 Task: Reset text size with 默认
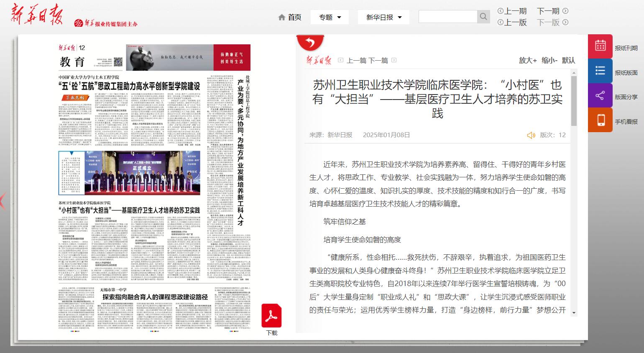coord(568,60)
